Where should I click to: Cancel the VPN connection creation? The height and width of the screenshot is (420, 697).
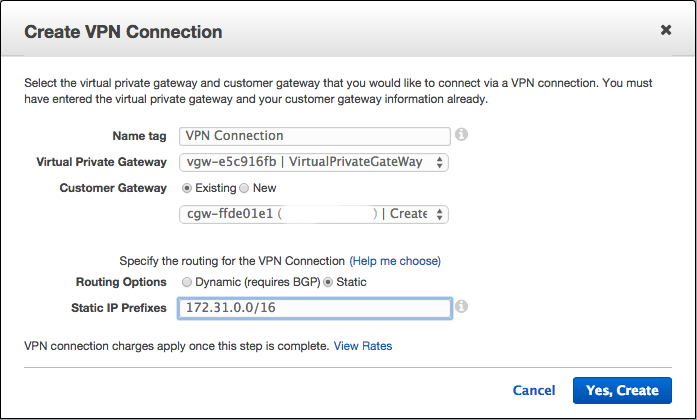(x=534, y=390)
